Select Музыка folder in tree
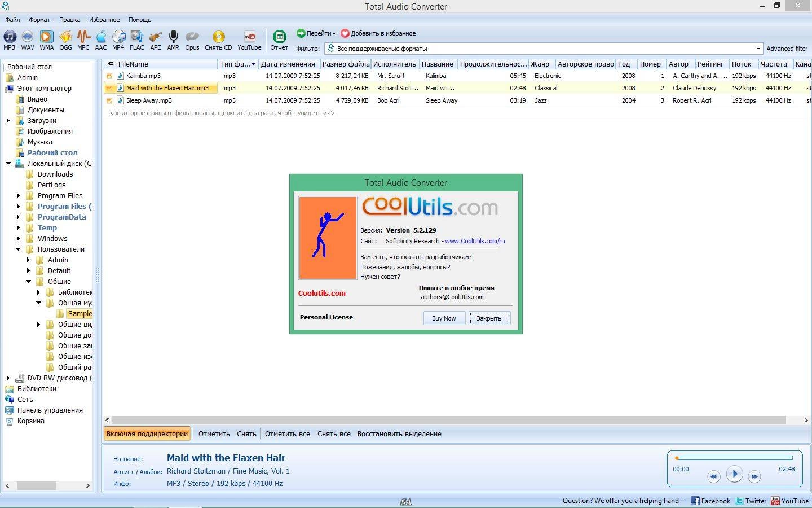812x508 pixels. (39, 142)
